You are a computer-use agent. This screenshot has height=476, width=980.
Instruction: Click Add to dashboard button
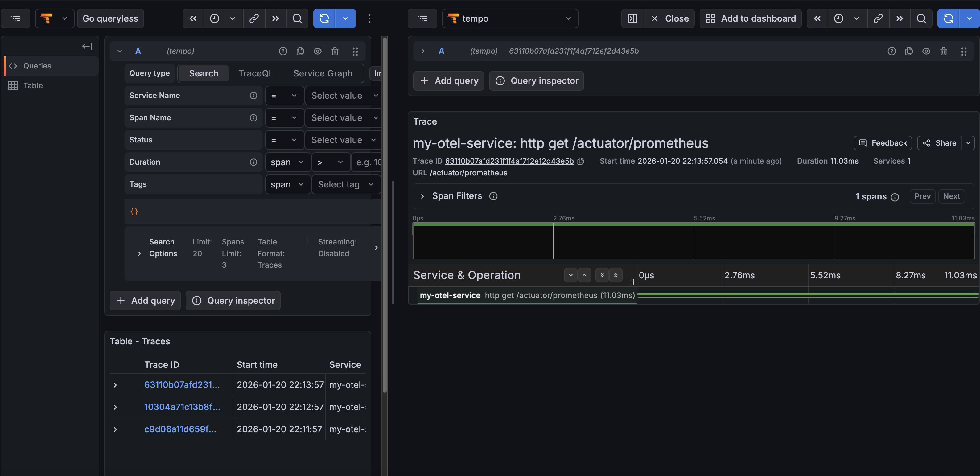pos(751,18)
